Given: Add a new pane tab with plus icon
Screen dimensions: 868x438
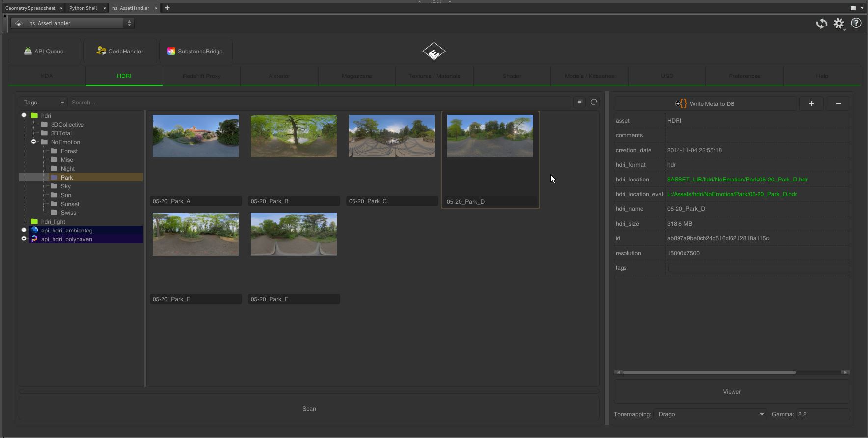Looking at the screenshot, I should pyautogui.click(x=167, y=8).
